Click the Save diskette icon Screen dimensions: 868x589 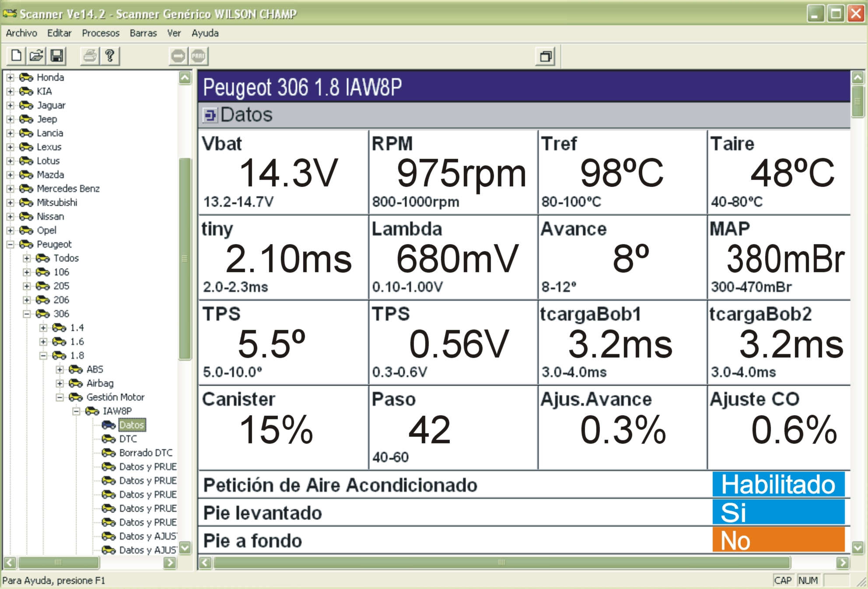pyautogui.click(x=57, y=56)
